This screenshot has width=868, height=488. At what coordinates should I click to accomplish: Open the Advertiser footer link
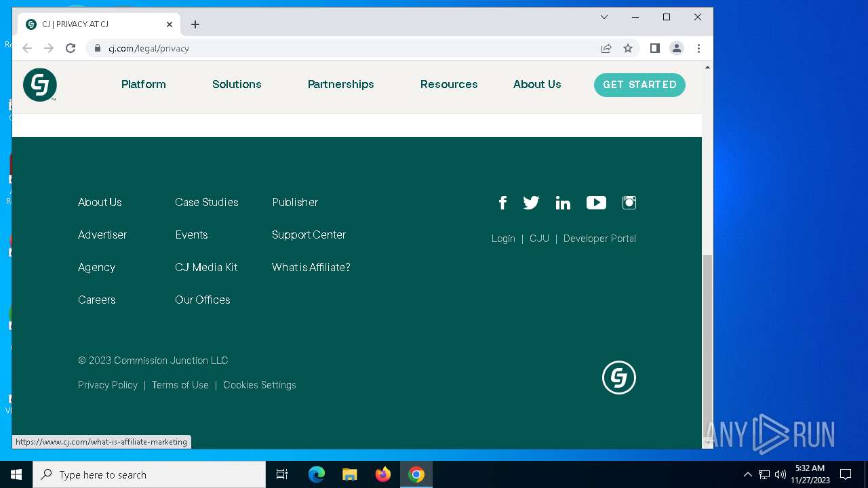(102, 235)
